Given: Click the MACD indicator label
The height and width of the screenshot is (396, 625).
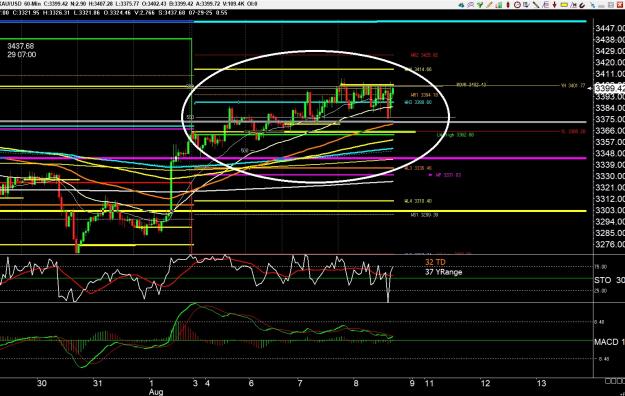Looking at the screenshot, I should [x=606, y=342].
